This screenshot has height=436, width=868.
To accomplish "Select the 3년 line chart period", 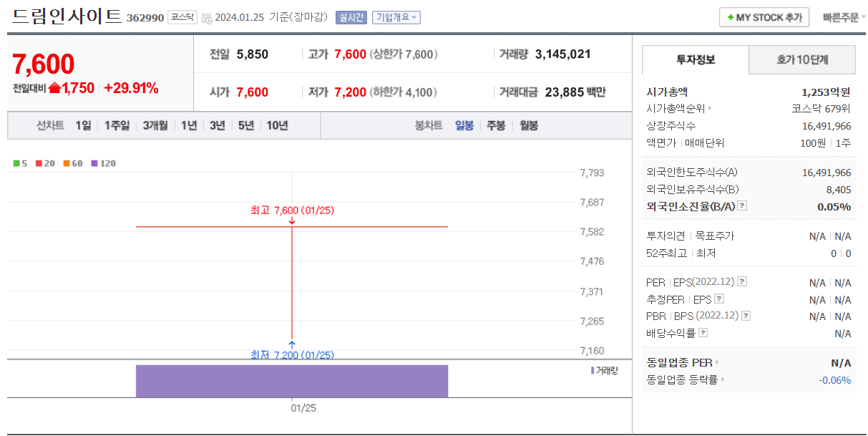I will point(217,125).
